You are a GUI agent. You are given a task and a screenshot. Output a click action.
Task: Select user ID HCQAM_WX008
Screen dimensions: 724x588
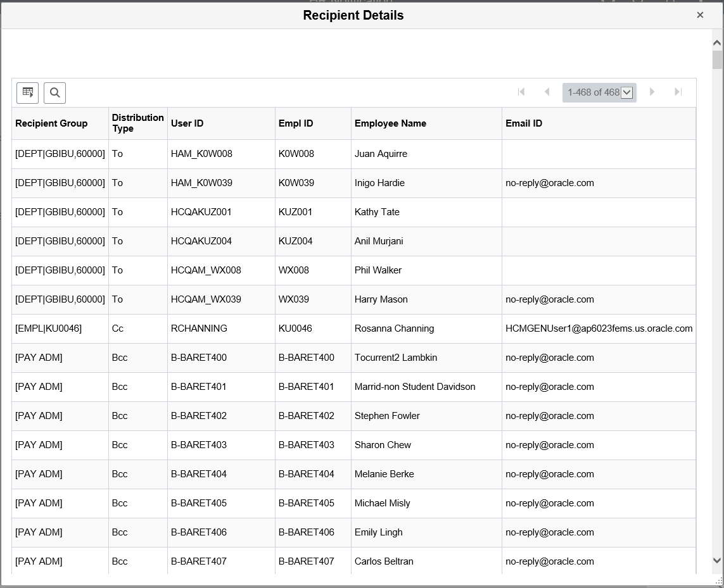click(x=206, y=270)
